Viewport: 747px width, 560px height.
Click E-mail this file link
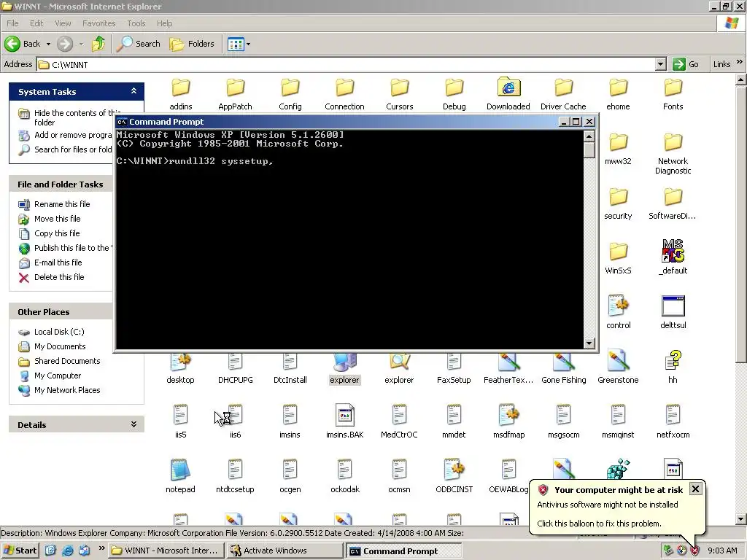[58, 262]
